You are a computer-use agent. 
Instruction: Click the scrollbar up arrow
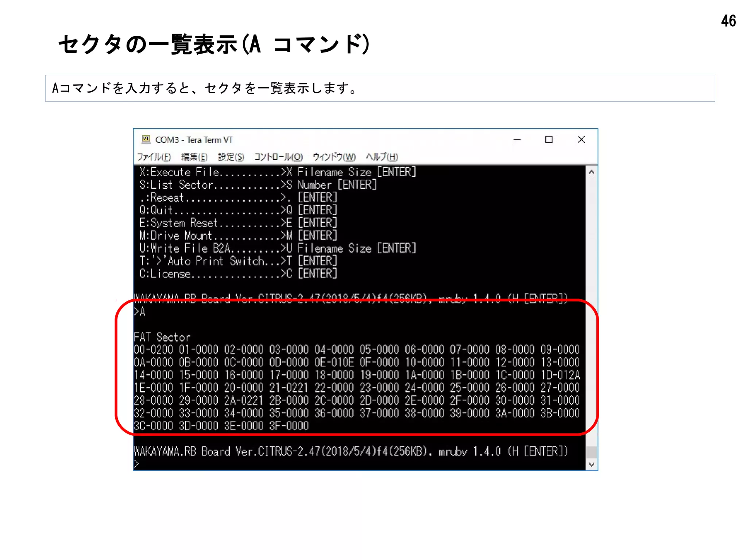tap(592, 172)
